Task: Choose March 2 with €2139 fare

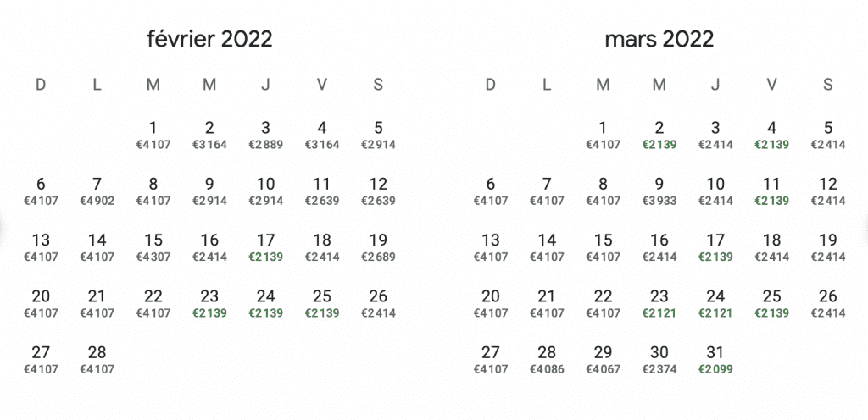Action: [659, 135]
